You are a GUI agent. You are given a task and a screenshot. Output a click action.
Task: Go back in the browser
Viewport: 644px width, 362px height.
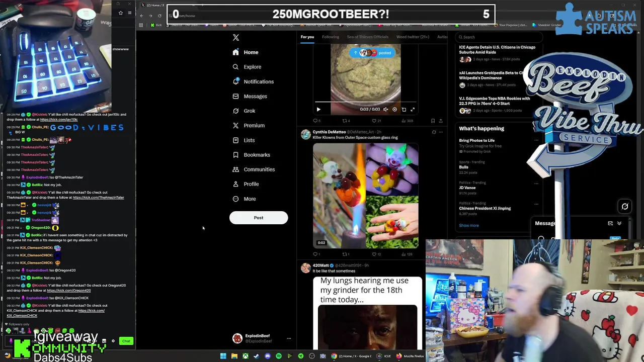pos(141,16)
